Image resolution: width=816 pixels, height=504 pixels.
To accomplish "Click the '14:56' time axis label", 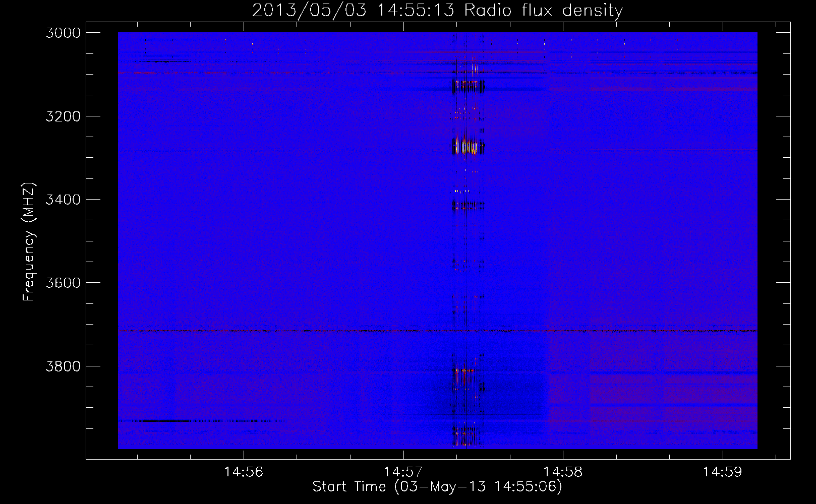I will (244, 472).
